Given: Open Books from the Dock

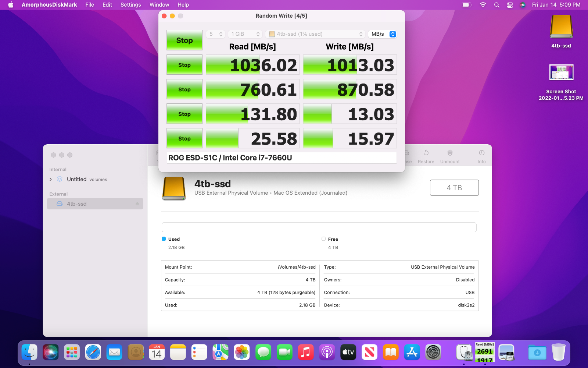Looking at the screenshot, I should (x=391, y=353).
